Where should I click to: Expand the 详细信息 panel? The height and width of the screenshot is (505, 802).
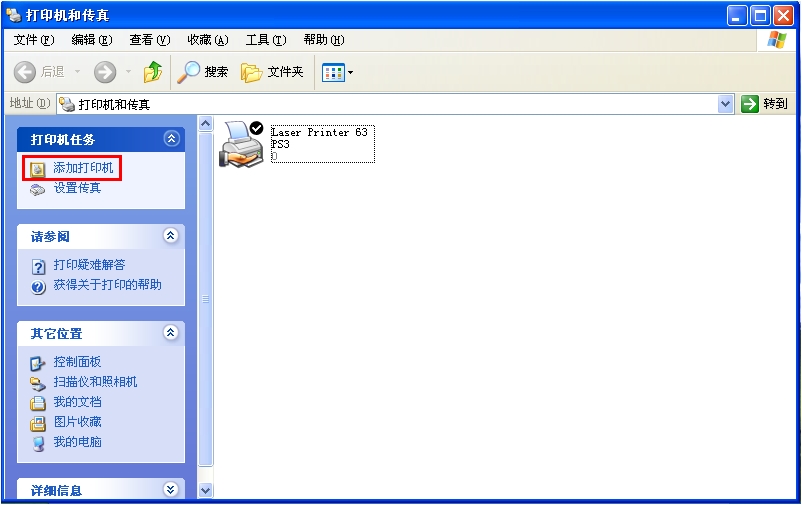(170, 490)
